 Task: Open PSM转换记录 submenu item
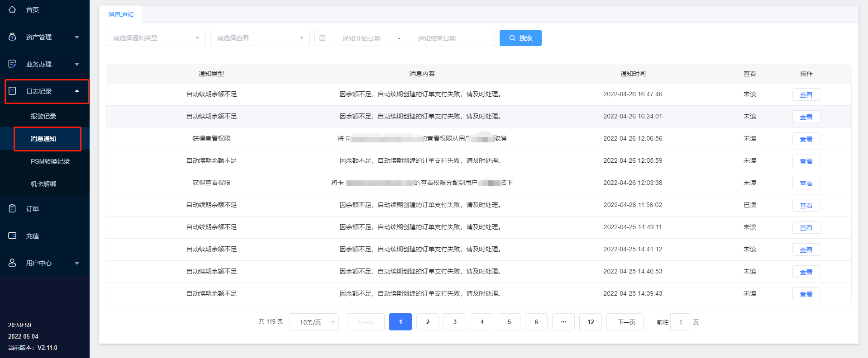pos(50,161)
